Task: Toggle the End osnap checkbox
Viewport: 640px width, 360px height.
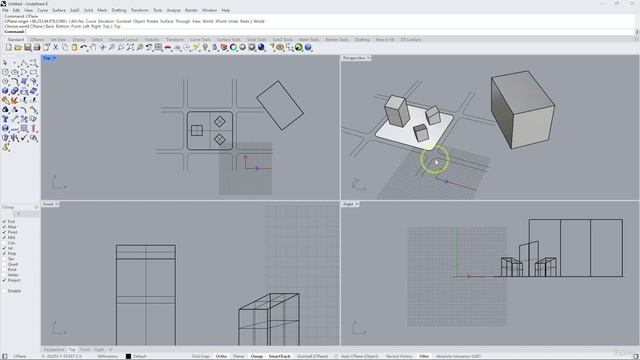Action: point(4,221)
